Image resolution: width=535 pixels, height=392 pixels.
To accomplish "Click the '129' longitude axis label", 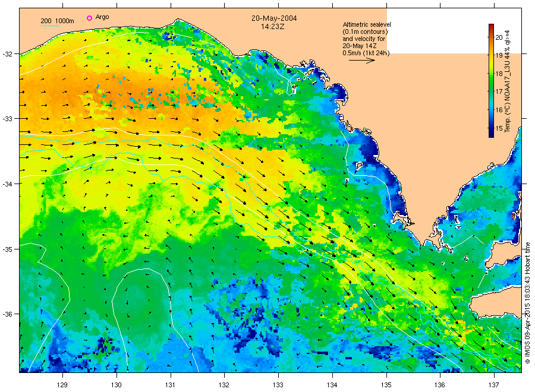I will coord(62,385).
